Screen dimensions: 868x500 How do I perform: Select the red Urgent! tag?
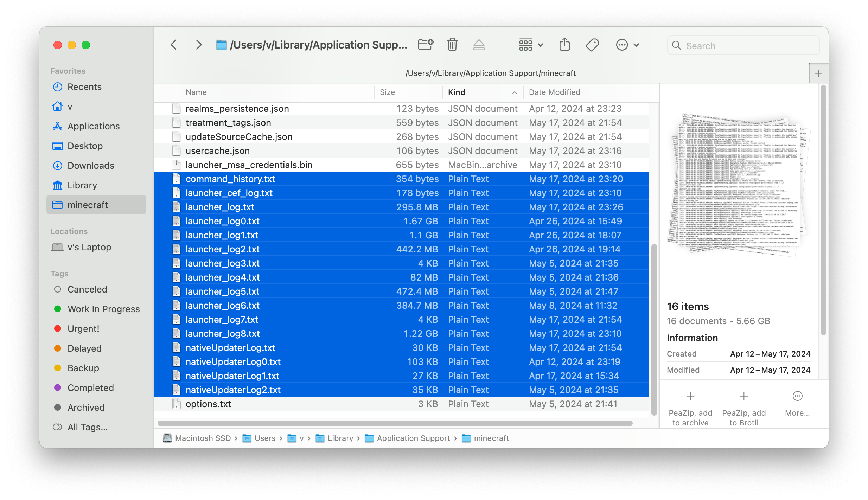point(83,329)
